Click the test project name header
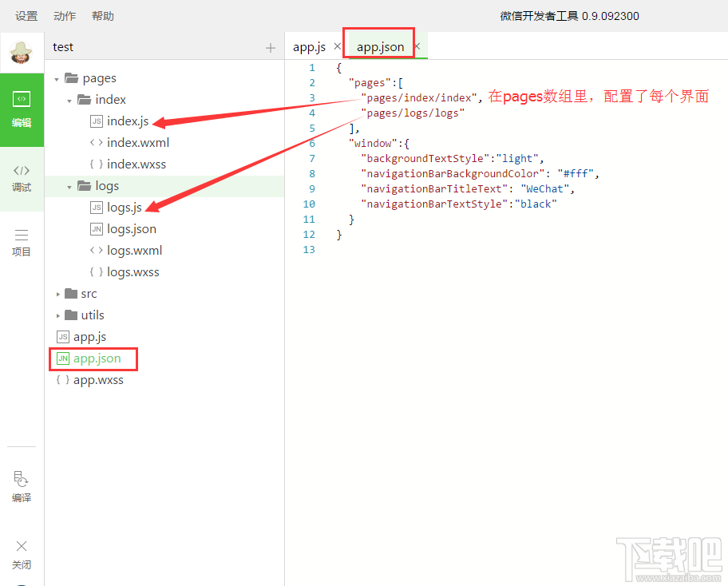728x586 pixels. [x=63, y=47]
